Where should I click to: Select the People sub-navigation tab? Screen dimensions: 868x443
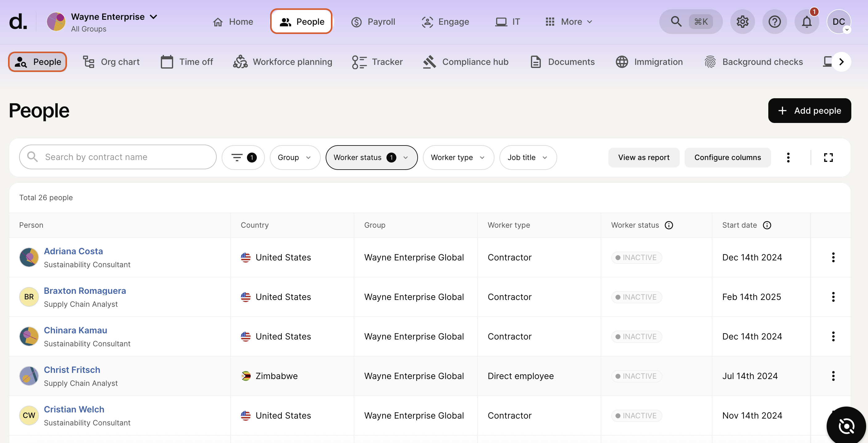pyautogui.click(x=37, y=62)
